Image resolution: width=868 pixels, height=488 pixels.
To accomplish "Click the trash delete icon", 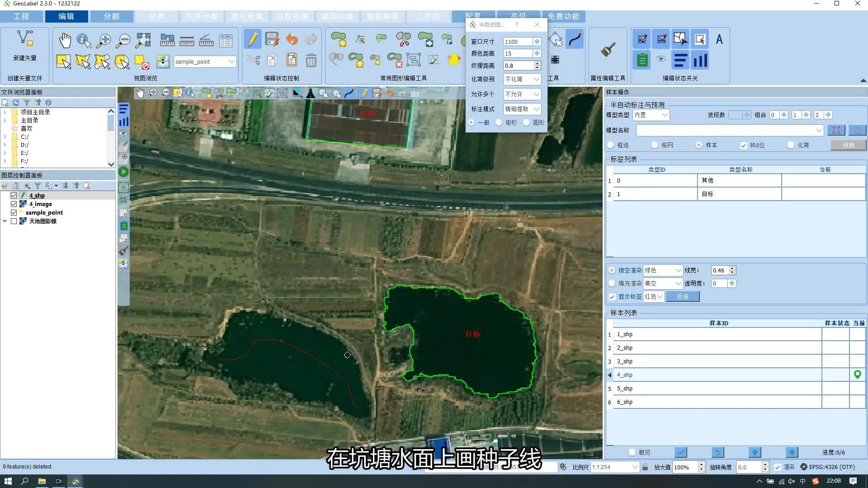I will click(x=311, y=61).
